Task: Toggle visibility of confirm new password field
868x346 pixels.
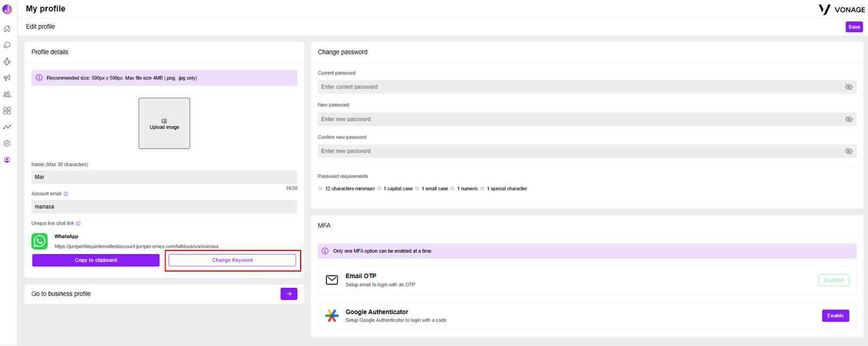Action: (848, 151)
